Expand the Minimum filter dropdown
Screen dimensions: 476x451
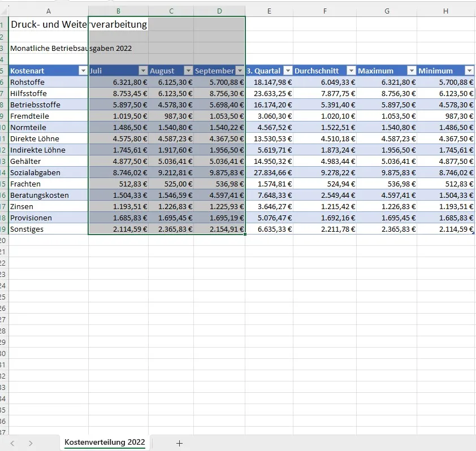click(469, 71)
